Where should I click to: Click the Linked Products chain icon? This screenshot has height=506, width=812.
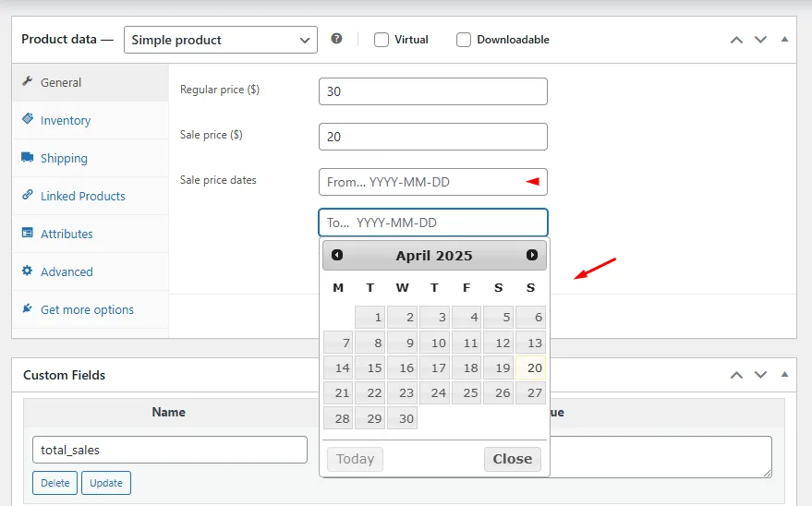pyautogui.click(x=28, y=196)
